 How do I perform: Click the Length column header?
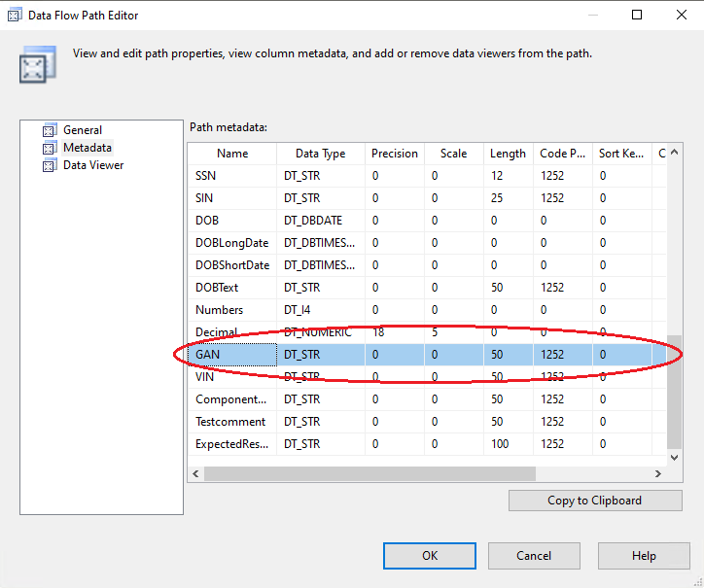click(x=508, y=154)
